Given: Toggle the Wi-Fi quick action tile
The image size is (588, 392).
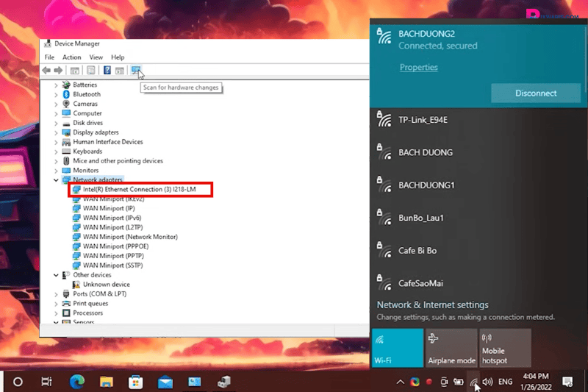Looking at the screenshot, I should pyautogui.click(x=397, y=347).
